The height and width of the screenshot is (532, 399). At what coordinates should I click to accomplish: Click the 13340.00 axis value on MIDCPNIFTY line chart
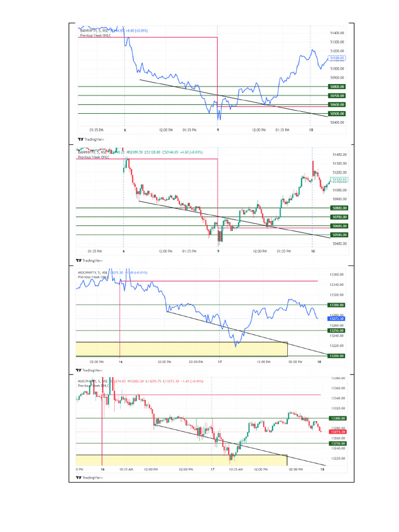pos(337,285)
